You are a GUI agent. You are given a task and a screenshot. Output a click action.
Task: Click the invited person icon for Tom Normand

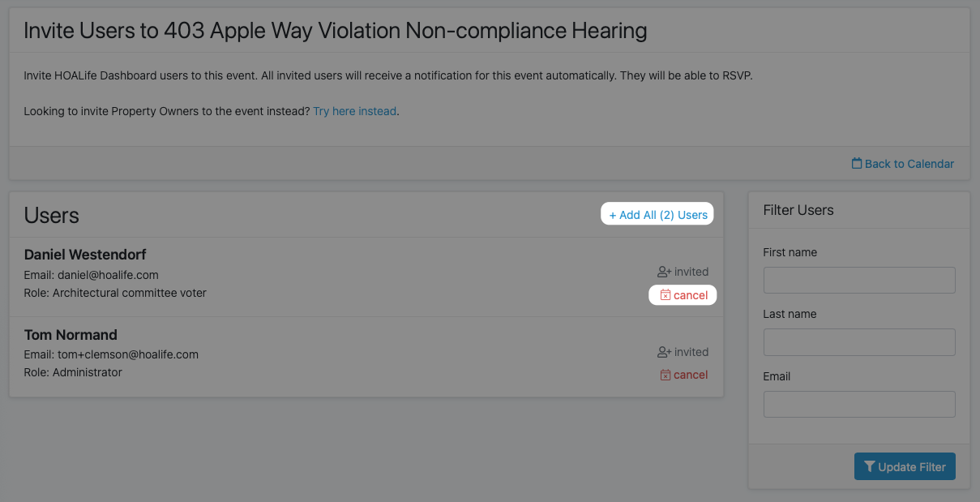(x=665, y=352)
